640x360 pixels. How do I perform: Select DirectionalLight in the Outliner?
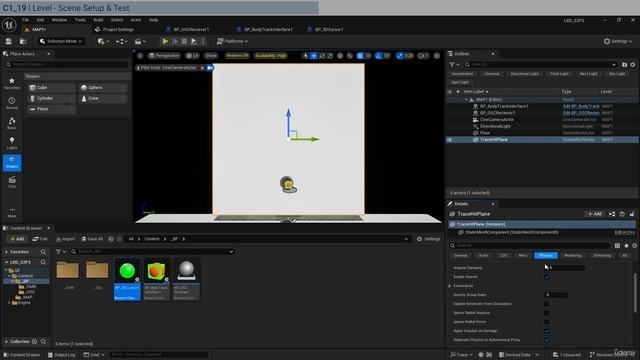(x=495, y=126)
